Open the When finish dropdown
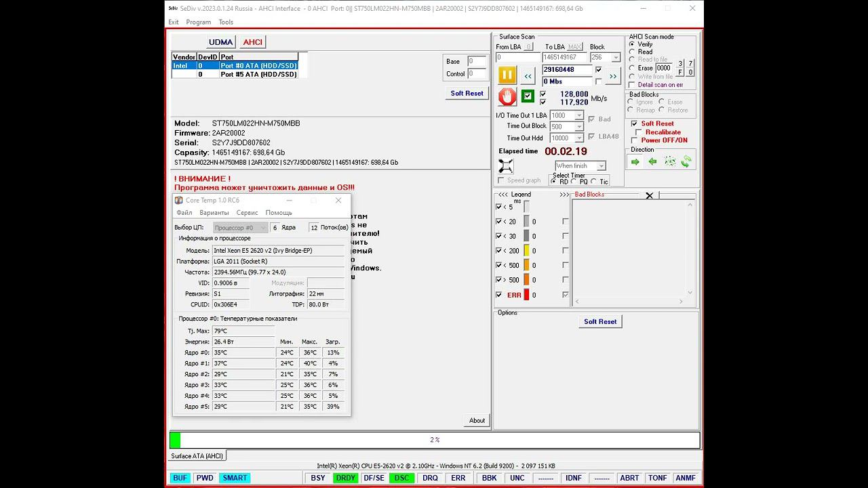868x488 pixels. click(x=601, y=166)
